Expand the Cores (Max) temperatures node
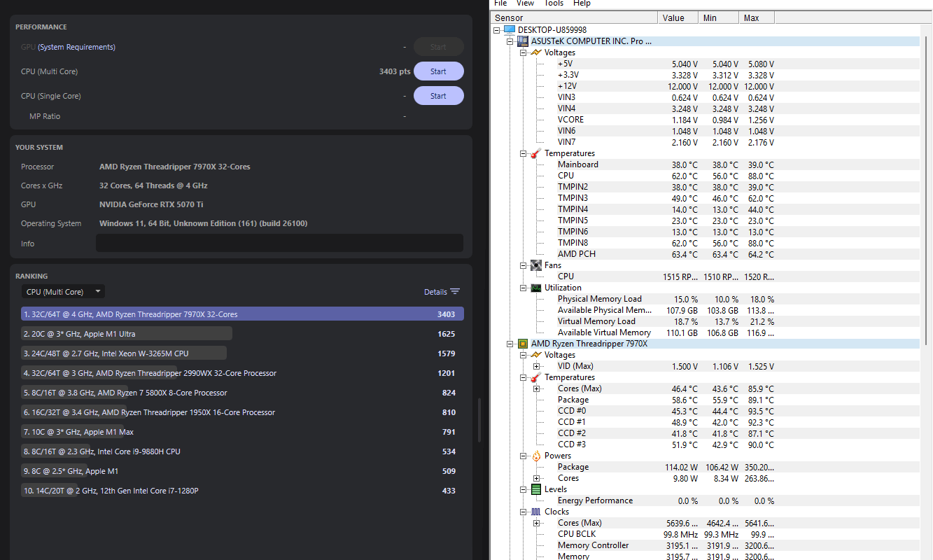The height and width of the screenshot is (560, 933). pos(537,388)
